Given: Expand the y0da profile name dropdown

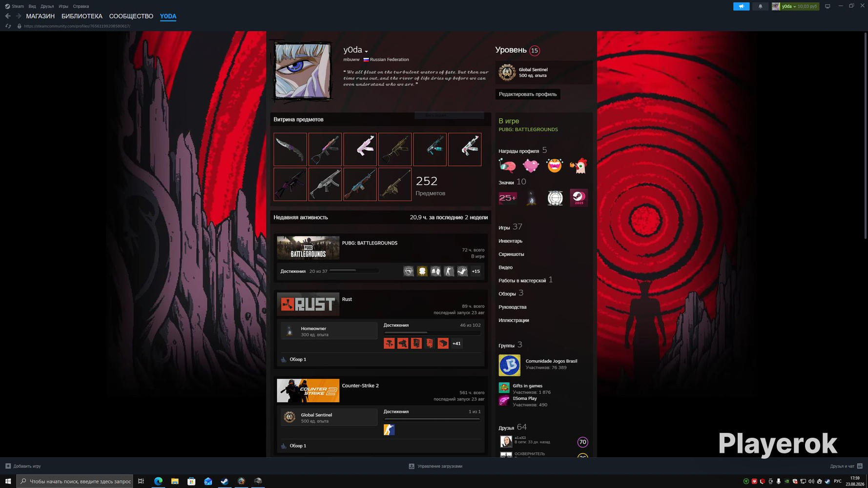Looking at the screenshot, I should click(366, 51).
